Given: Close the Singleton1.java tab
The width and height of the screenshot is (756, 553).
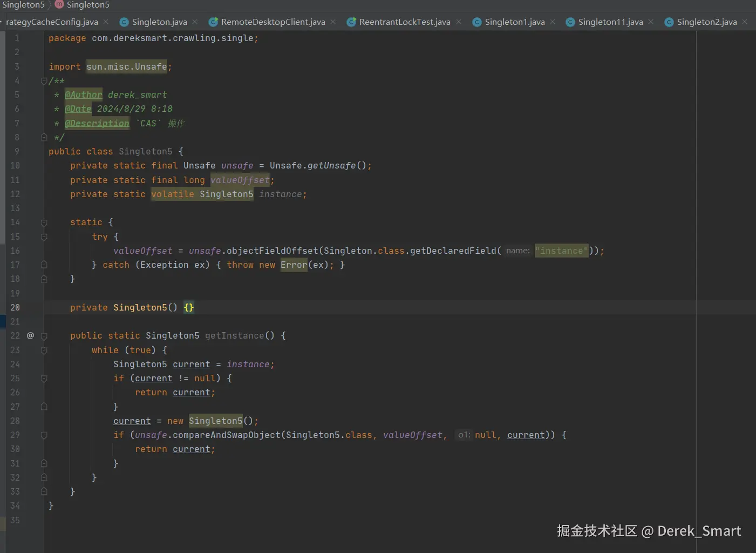Looking at the screenshot, I should click(x=553, y=22).
